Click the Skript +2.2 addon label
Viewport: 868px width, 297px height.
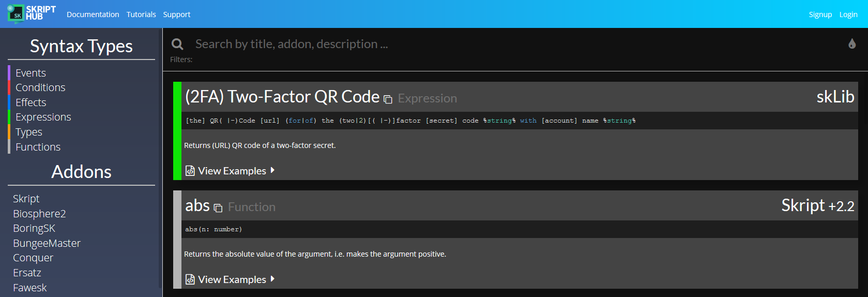(817, 205)
